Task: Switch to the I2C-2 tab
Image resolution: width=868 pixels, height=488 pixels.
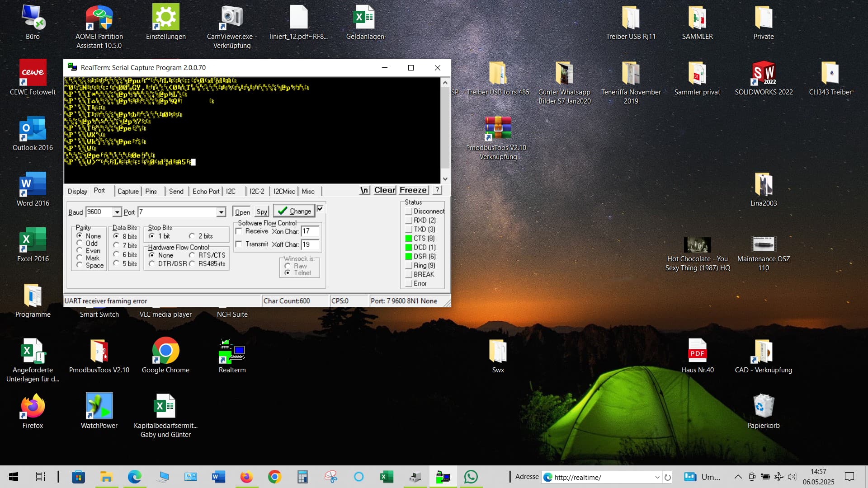Action: (257, 191)
